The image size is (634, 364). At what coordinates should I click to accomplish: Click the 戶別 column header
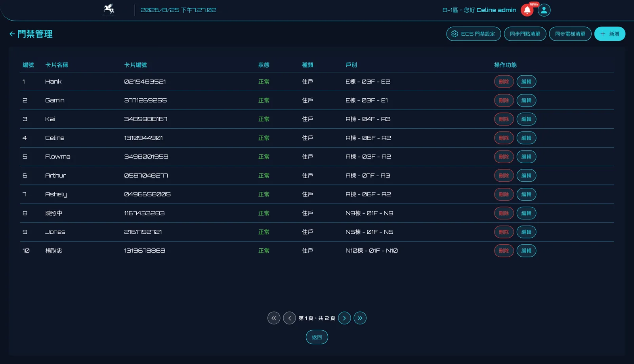click(x=351, y=65)
